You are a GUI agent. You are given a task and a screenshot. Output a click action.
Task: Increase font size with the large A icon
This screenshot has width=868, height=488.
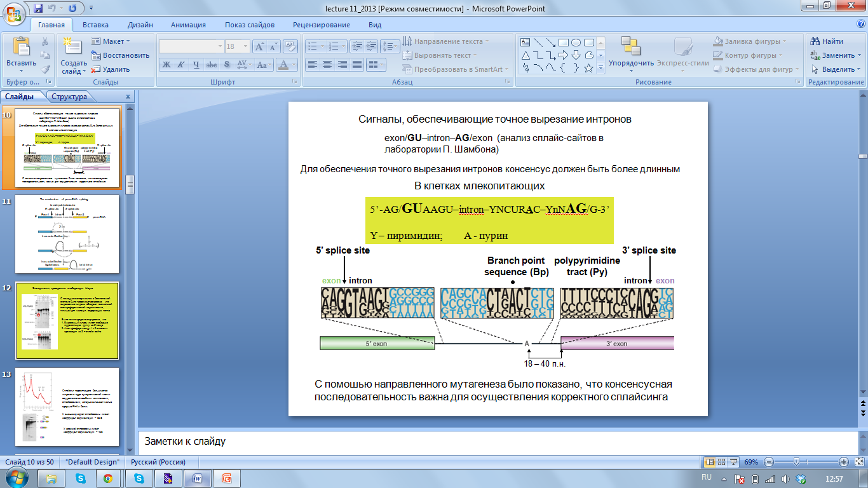pos(259,46)
